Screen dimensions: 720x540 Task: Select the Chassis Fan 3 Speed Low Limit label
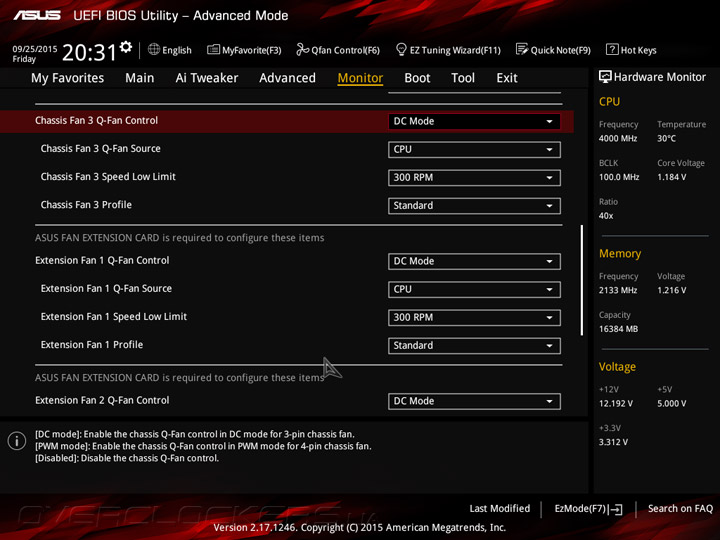tap(108, 177)
